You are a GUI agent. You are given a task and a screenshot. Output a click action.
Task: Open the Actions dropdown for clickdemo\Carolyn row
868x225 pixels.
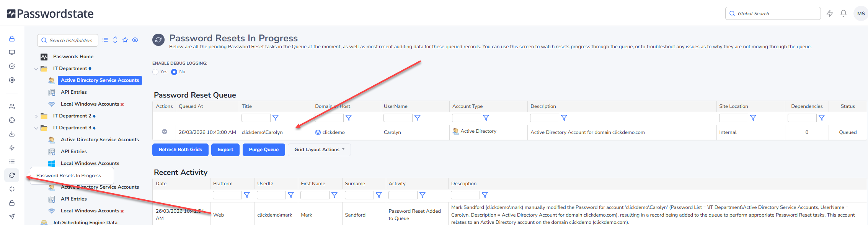pos(165,132)
